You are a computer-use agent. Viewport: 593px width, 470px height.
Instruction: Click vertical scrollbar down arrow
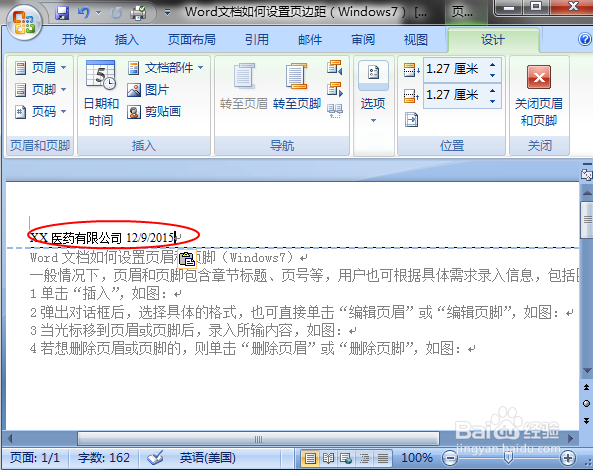point(587,371)
